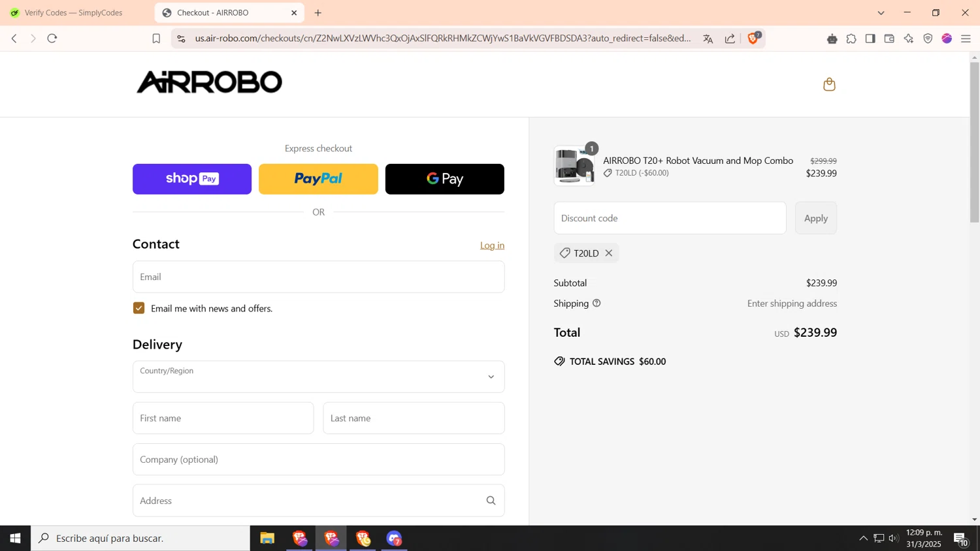Open the translate page icon
980x551 pixels.
(708, 39)
